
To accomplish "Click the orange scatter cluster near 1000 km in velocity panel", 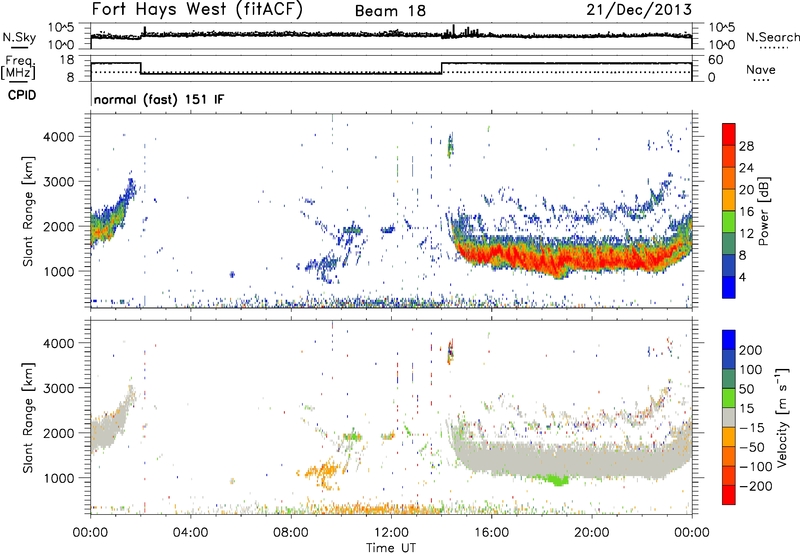I will [324, 471].
